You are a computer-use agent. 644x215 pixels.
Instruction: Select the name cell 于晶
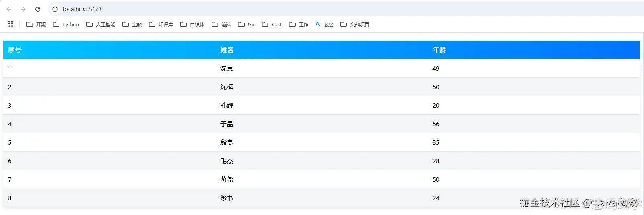pos(227,124)
